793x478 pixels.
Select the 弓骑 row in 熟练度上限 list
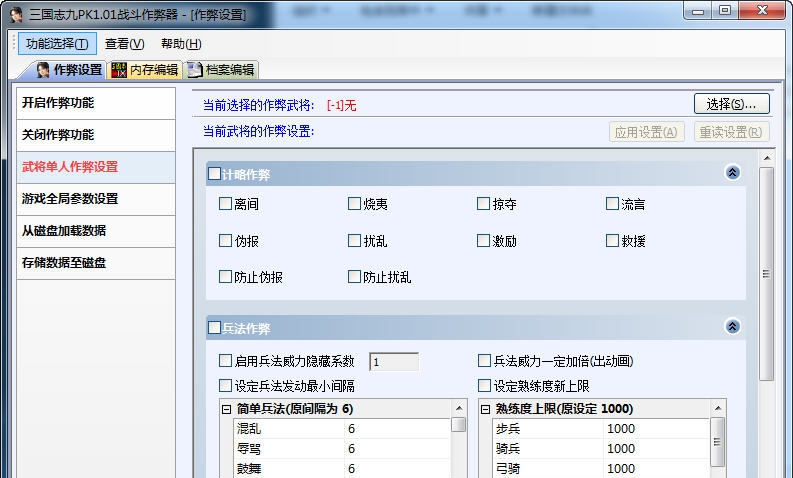(x=601, y=468)
